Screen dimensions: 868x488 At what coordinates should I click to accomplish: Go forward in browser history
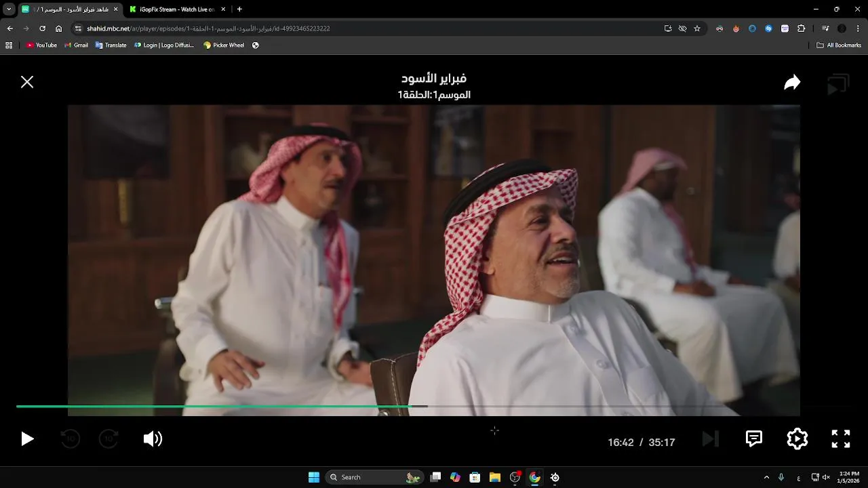(x=26, y=28)
